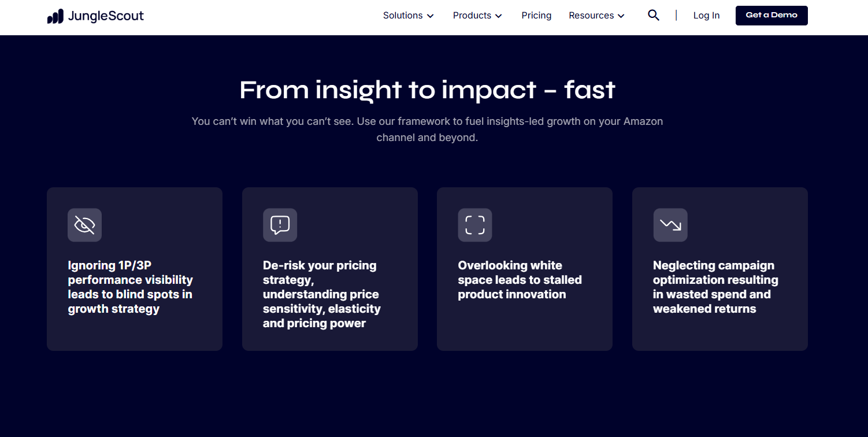Select the Neglecting campaign optimization card
Viewport: 868px width, 437px height.
tap(720, 269)
